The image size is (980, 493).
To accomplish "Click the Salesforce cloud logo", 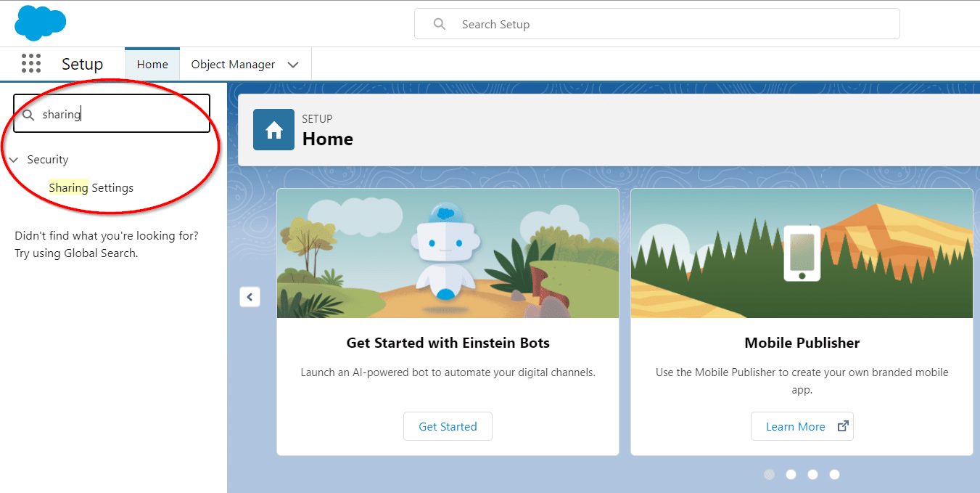I will (40, 23).
